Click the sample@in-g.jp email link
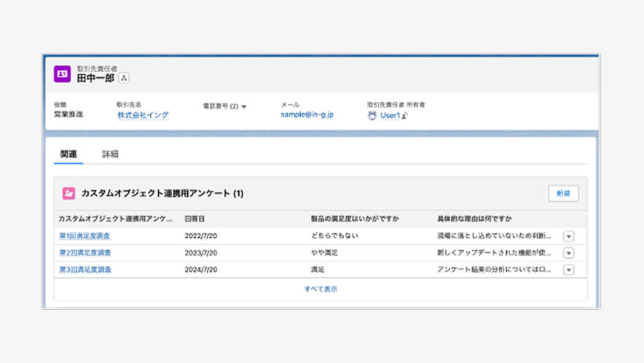Image resolution: width=644 pixels, height=363 pixels. coord(307,115)
